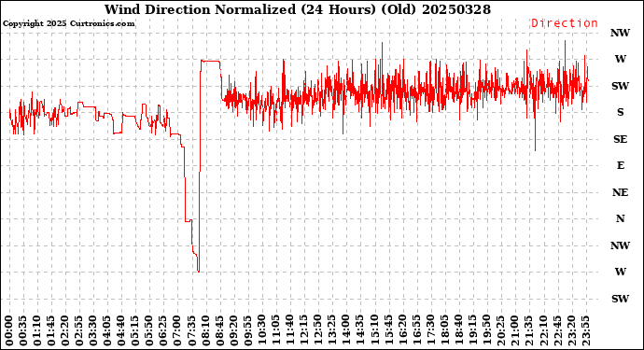Select the "06:25" x-axis label

163,330
